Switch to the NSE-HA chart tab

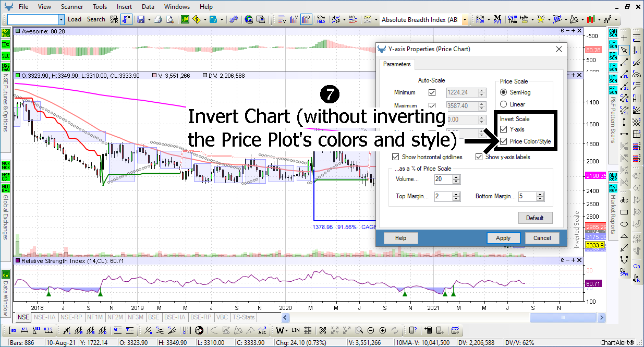pos(44,317)
